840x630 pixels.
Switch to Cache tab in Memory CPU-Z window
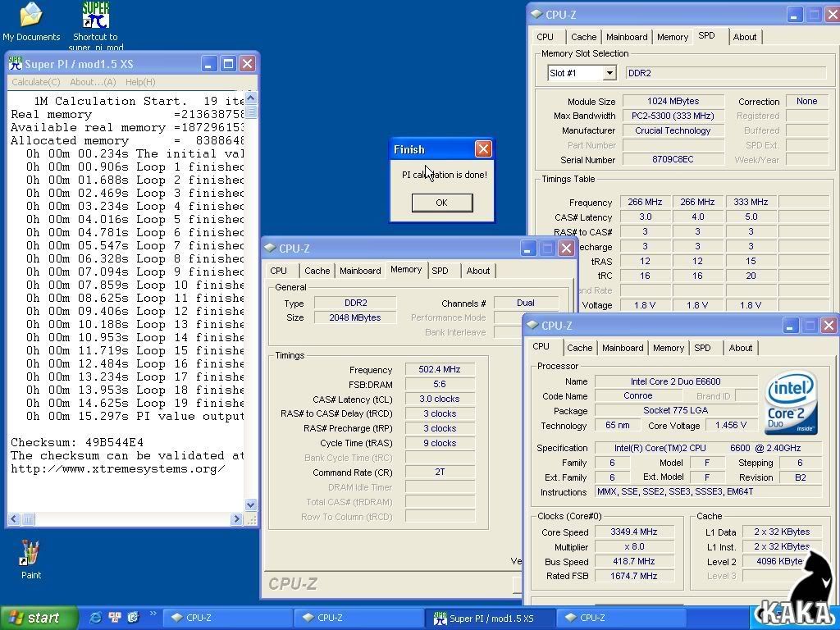click(x=317, y=271)
